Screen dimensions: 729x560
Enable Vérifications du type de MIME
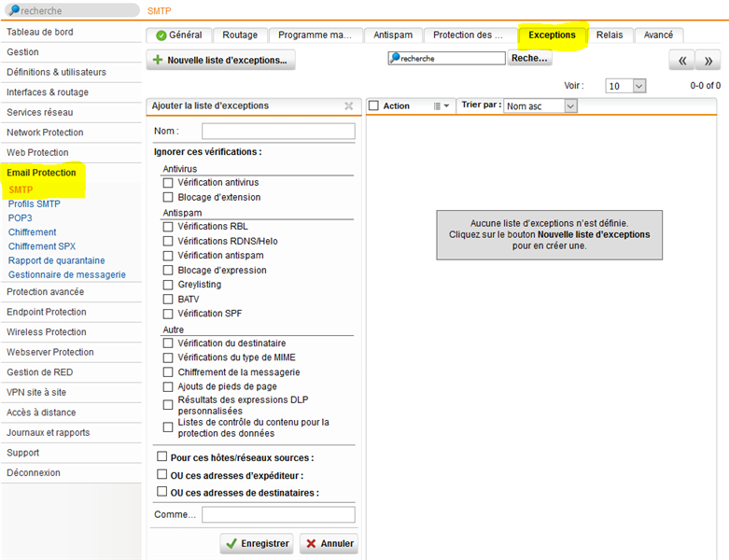tap(168, 357)
